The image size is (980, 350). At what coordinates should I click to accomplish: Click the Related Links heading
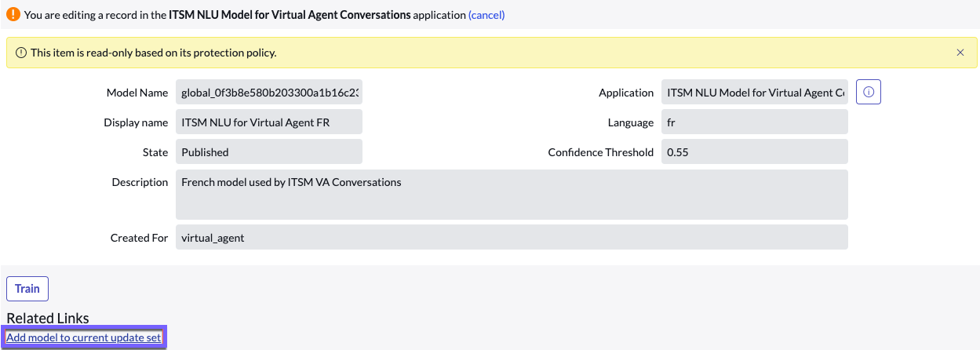point(48,318)
